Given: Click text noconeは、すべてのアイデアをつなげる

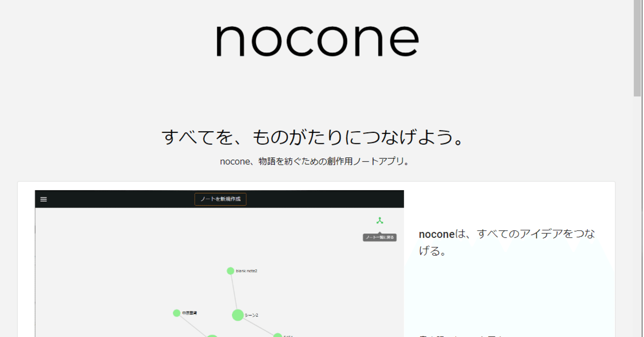Looking at the screenshot, I should click(507, 242).
